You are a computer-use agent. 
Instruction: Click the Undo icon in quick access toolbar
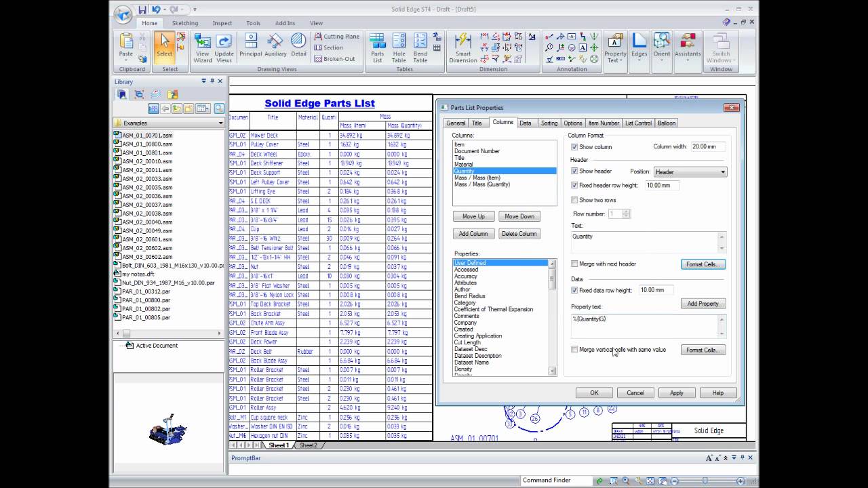(157, 9)
